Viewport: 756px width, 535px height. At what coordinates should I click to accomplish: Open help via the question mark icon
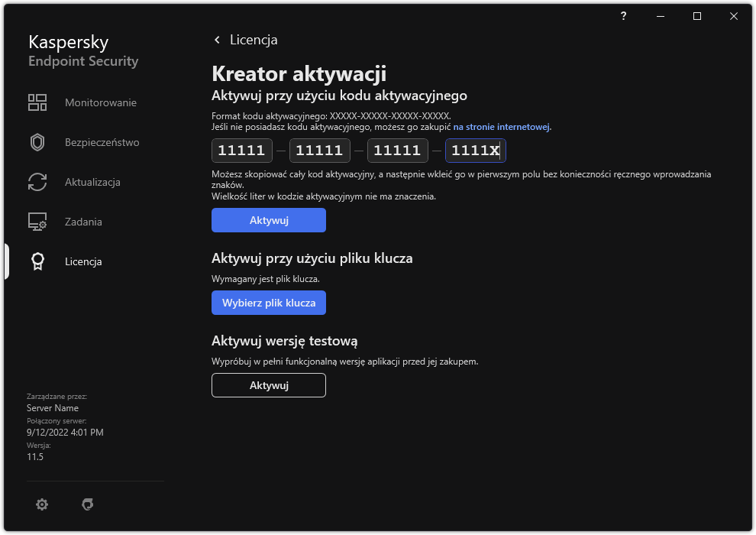pyautogui.click(x=623, y=15)
